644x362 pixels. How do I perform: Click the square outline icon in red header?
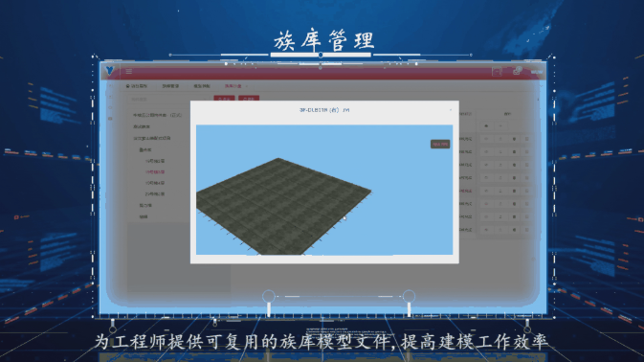pos(497,72)
